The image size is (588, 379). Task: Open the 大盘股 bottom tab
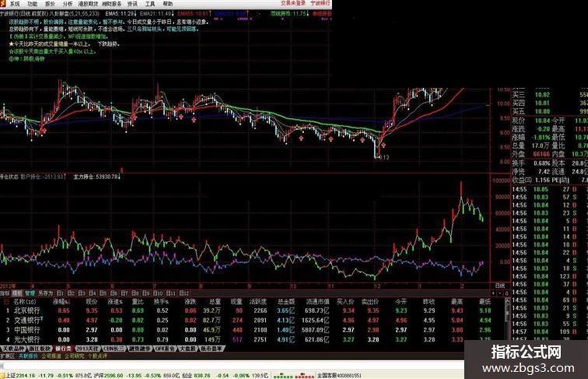(x=187, y=349)
